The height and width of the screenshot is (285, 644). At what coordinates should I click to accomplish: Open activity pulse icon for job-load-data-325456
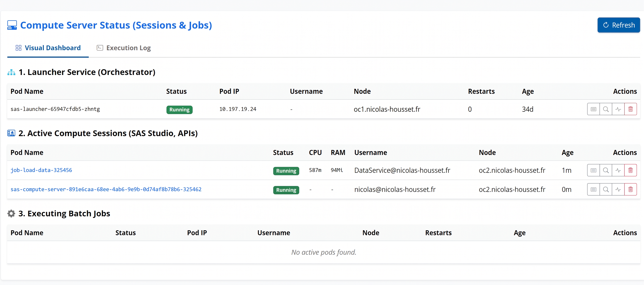tap(618, 170)
